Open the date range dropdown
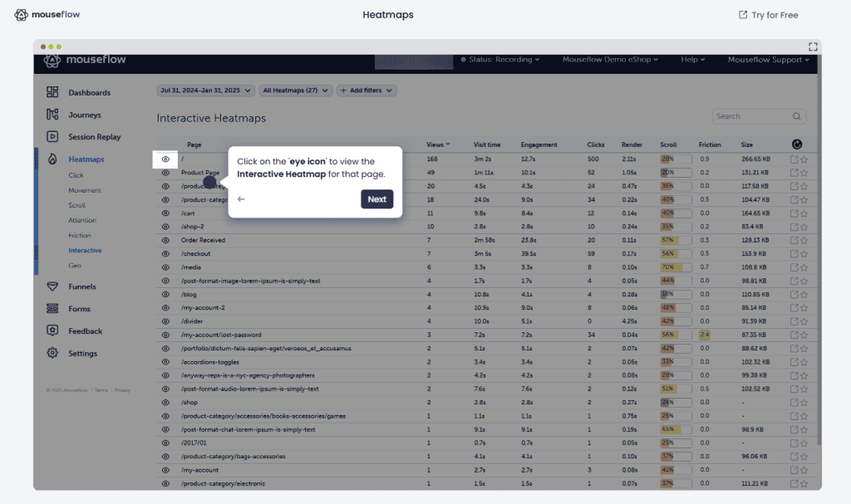 (206, 91)
